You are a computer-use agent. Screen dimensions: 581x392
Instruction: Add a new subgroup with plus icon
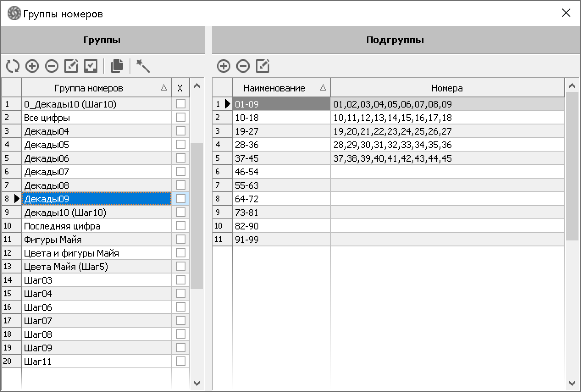point(224,66)
